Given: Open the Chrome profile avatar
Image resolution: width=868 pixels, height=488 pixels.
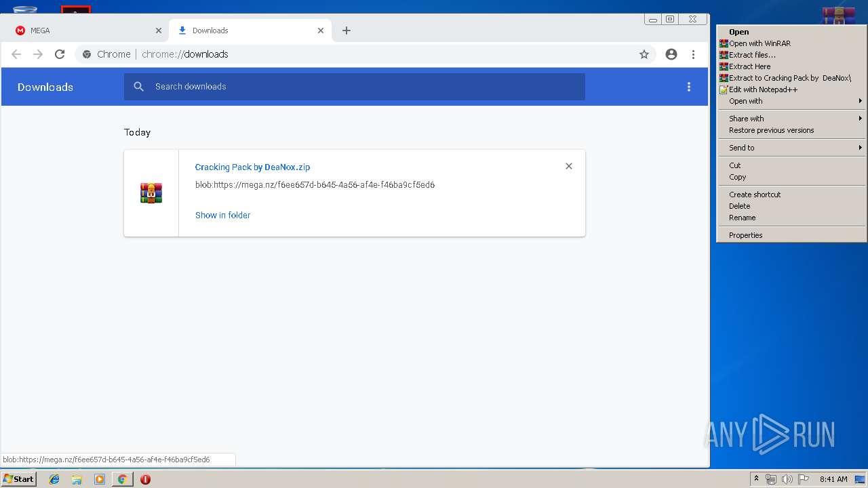Looking at the screenshot, I should 671,54.
